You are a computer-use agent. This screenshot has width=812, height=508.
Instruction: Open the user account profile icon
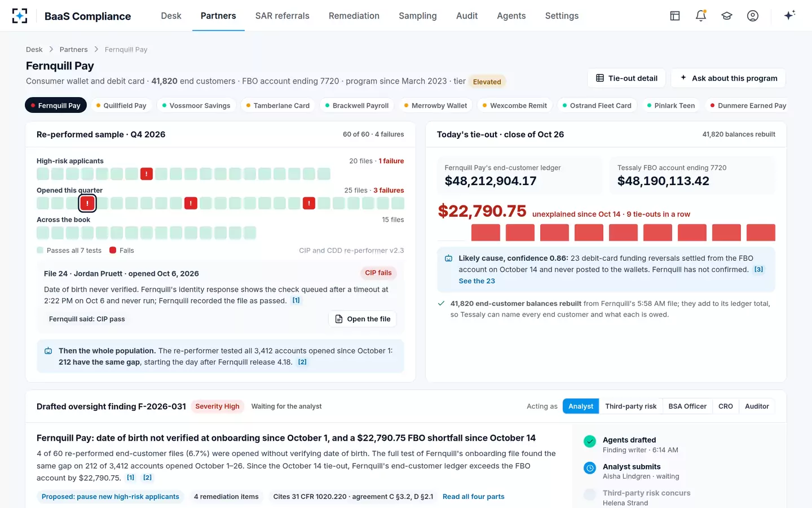click(753, 16)
